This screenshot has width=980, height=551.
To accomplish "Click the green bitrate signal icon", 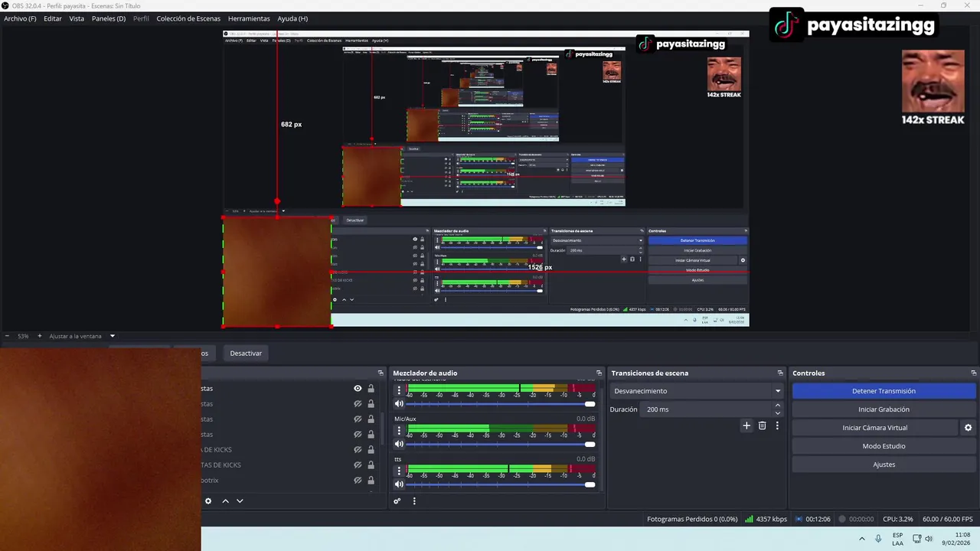I will coord(749,519).
